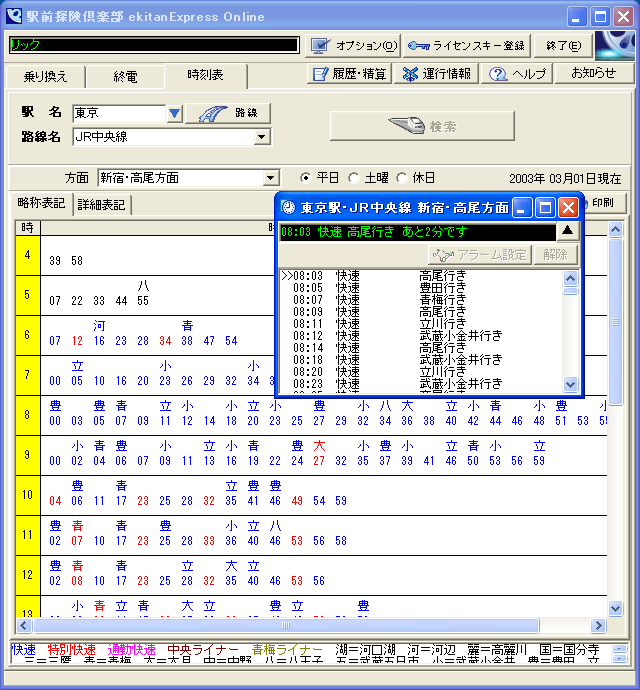This screenshot has height=690, width=640.
Task: Switch to the 乗り換え tab
Action: [x=45, y=77]
